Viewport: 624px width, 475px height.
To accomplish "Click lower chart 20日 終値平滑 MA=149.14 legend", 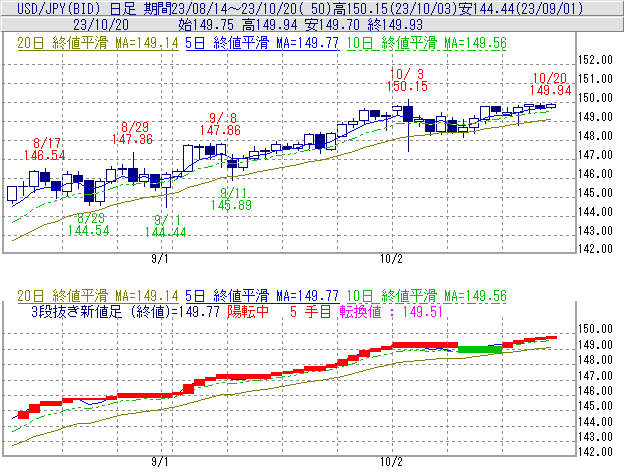I will click(x=98, y=296).
